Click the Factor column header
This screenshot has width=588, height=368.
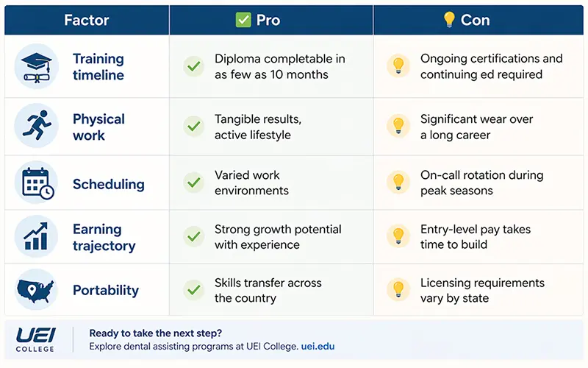click(87, 20)
